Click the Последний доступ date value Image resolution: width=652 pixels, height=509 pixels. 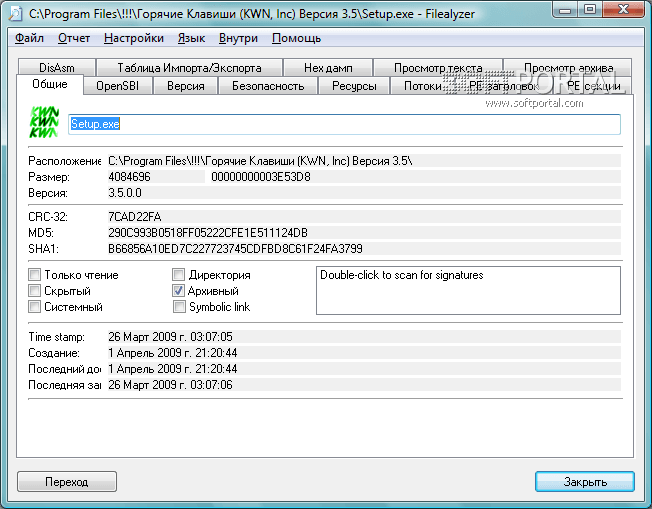tap(364, 369)
